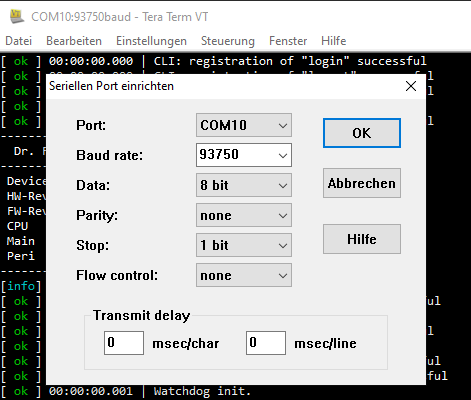Click the "Stop:" label
Image resolution: width=471 pixels, height=400 pixels.
[x=93, y=245]
